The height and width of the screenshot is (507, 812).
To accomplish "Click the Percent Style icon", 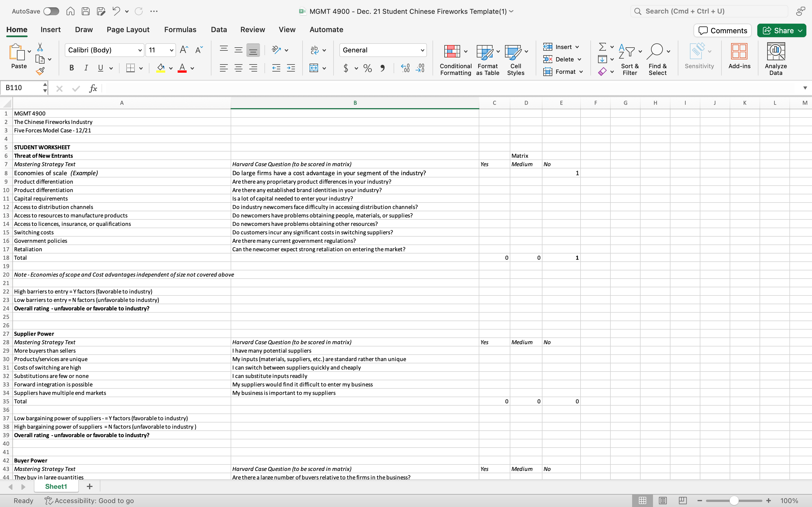I will [367, 68].
